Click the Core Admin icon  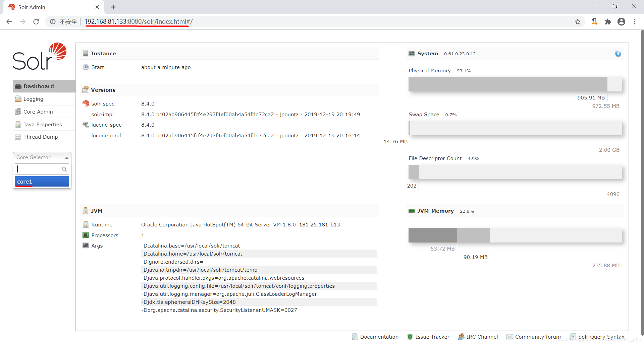tap(18, 112)
